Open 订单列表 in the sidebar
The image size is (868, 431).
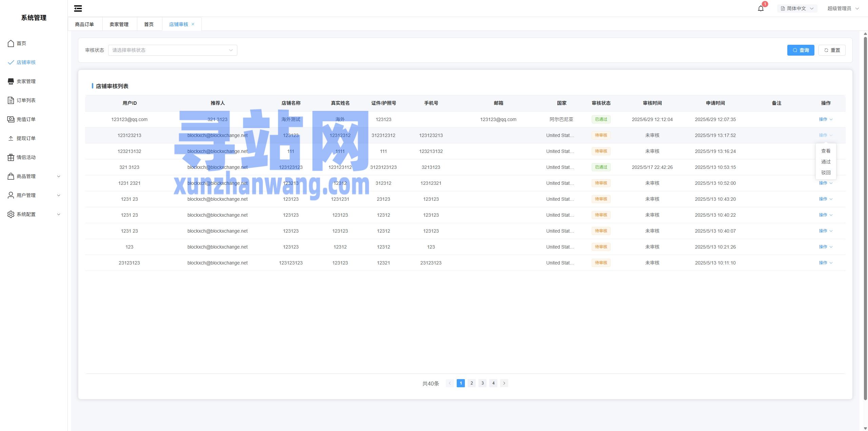tap(34, 100)
